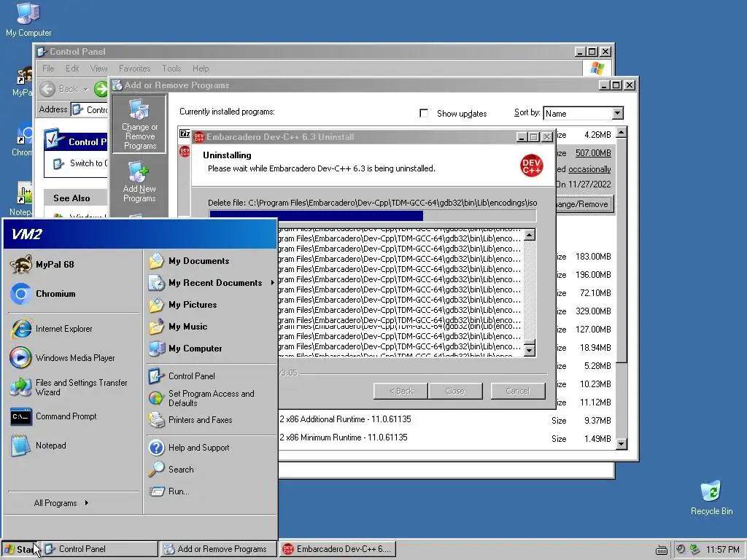Click programs list scroll down arrow

[x=621, y=444]
